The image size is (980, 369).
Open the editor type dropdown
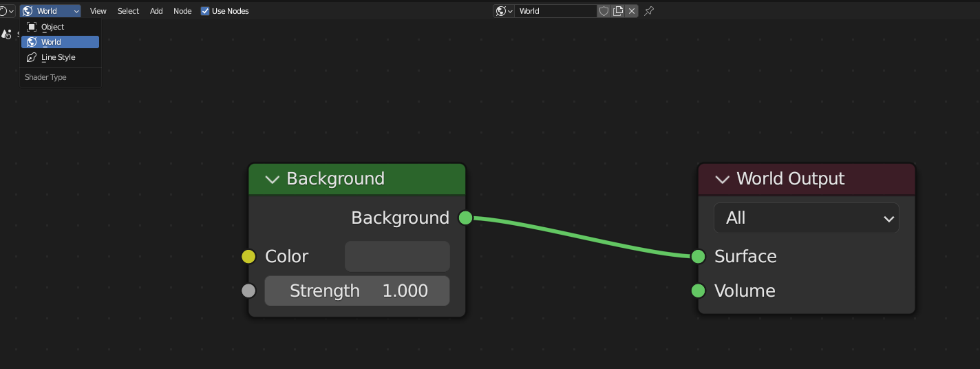pyautogui.click(x=6, y=11)
